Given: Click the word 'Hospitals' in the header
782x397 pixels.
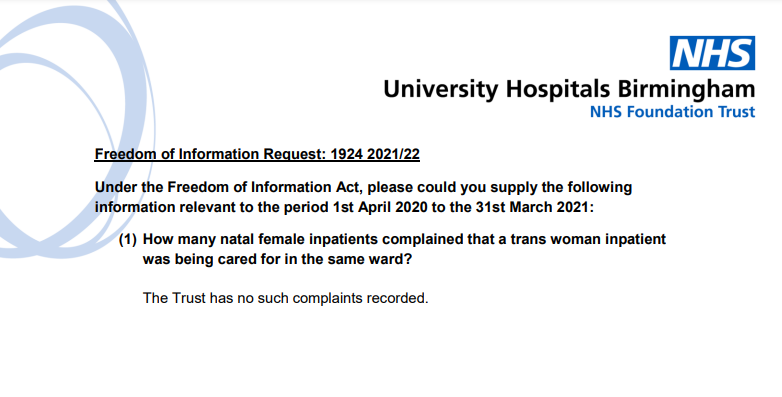Looking at the screenshot, I should coord(558,90).
